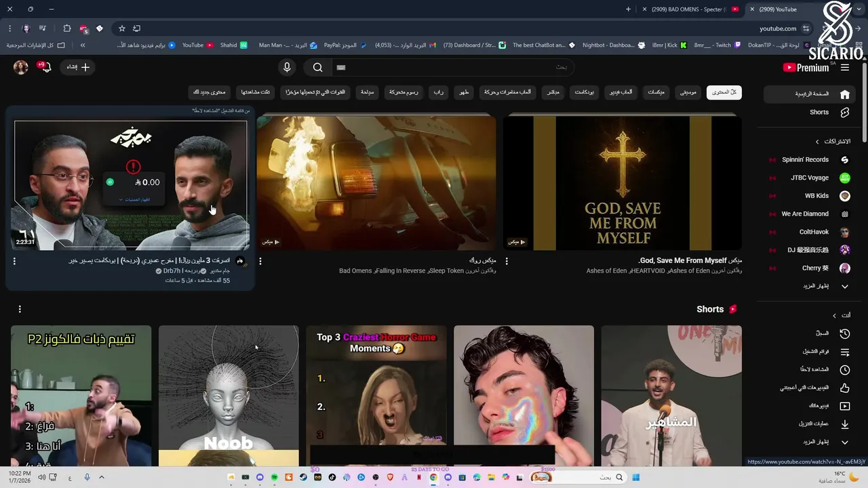Open the account avatar menu
868x488 pixels.
point(21,67)
